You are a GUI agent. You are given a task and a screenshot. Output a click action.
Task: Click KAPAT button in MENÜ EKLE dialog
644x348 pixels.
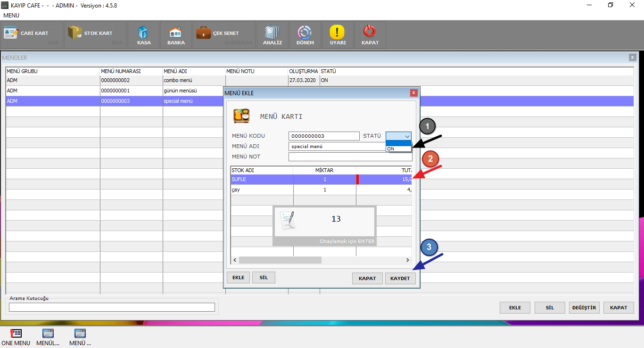click(x=367, y=278)
